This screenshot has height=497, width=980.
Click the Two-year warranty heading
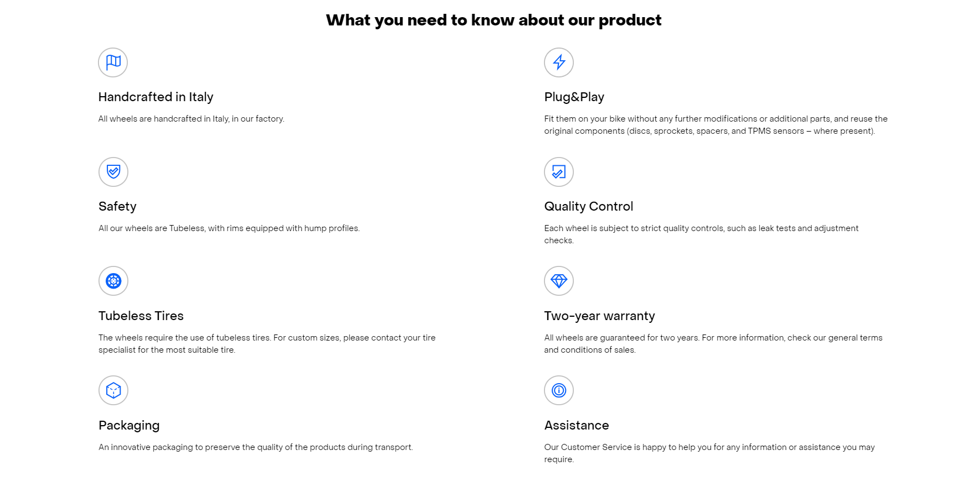pos(599,316)
